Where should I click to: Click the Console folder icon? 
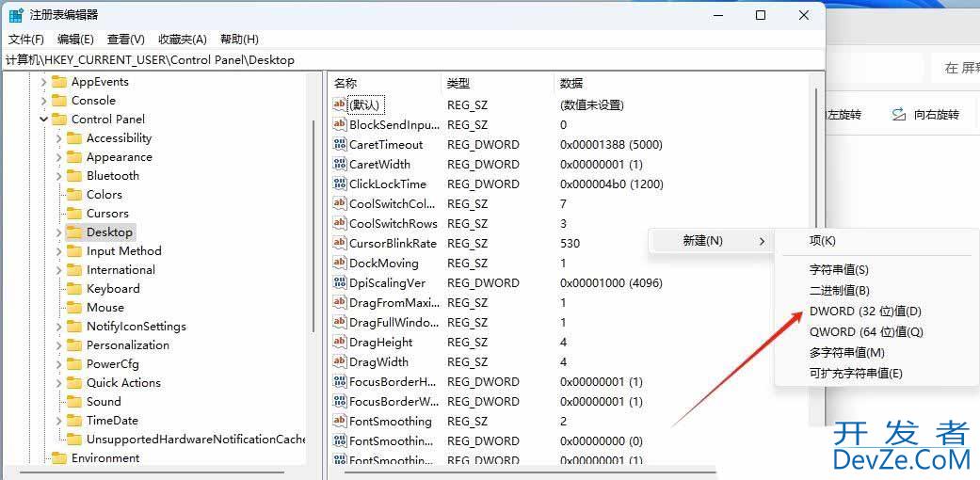59,101
